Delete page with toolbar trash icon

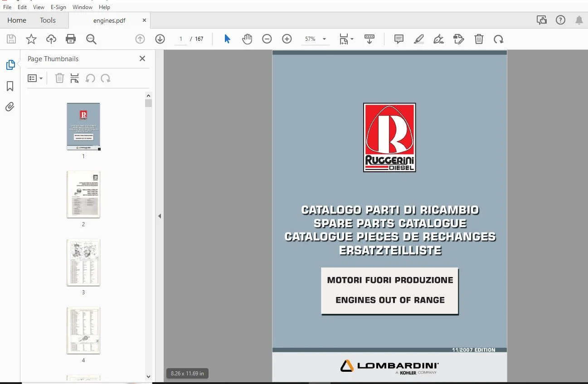click(x=479, y=39)
